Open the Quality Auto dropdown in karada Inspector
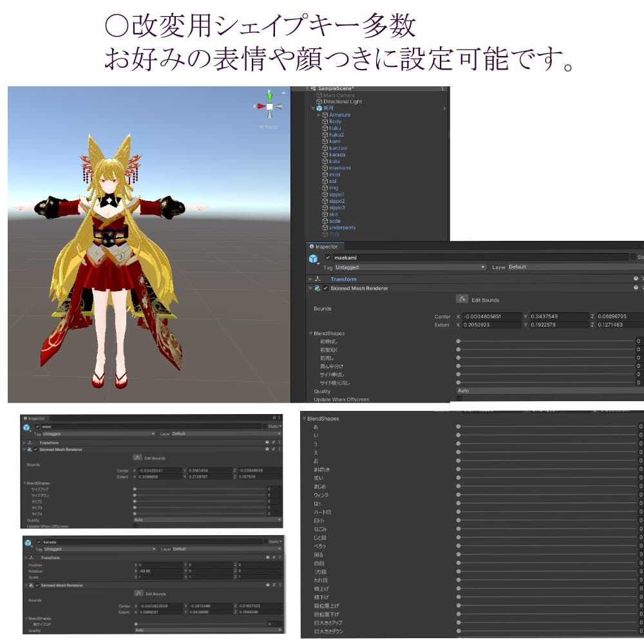The height and width of the screenshot is (644, 644). tap(208, 630)
